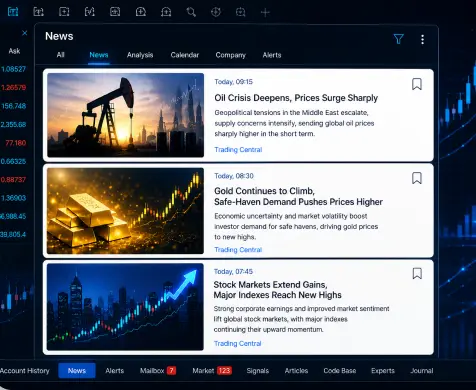This screenshot has height=390, width=476.
Task: Click the Ask column header
Action: (x=14, y=51)
